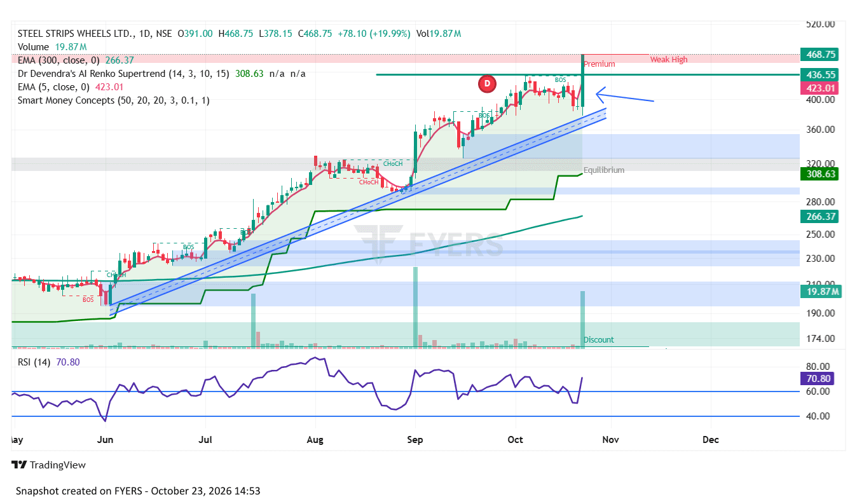Viewport: 857px width, 504px height.
Task: Click the Jun label on the time axis
Action: (x=106, y=440)
